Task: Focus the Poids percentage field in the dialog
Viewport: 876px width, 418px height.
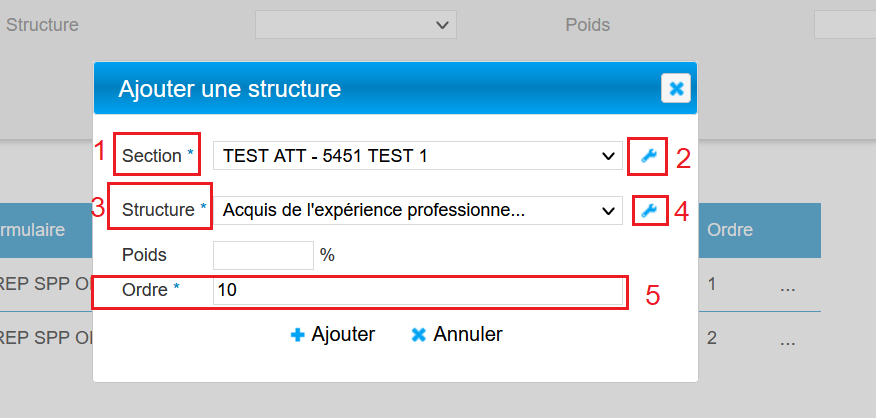Action: coord(263,255)
